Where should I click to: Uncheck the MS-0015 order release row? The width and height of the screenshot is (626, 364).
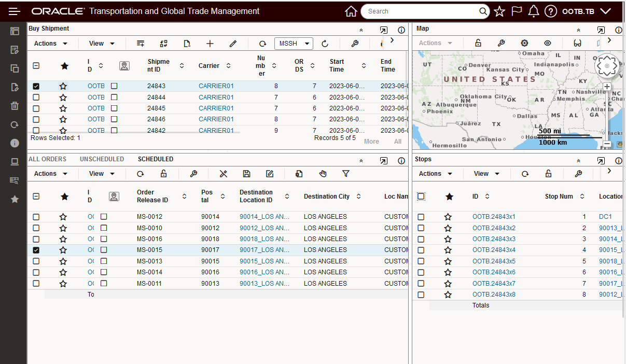[x=36, y=250]
